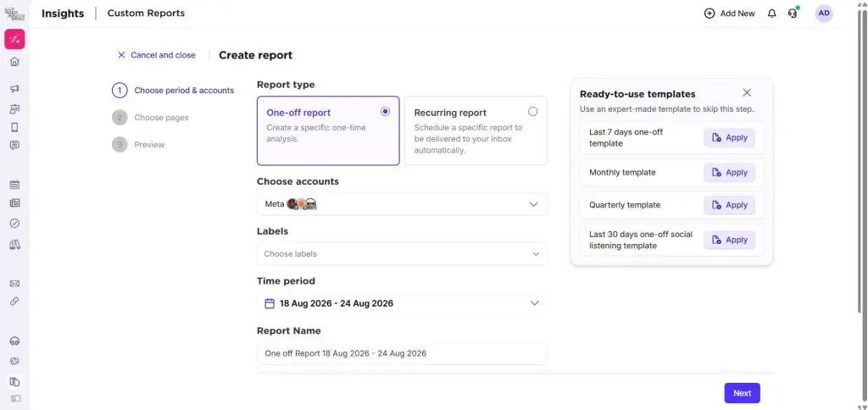Apply the Last 7 days one-off template
Image resolution: width=868 pixels, height=410 pixels.
(x=729, y=138)
